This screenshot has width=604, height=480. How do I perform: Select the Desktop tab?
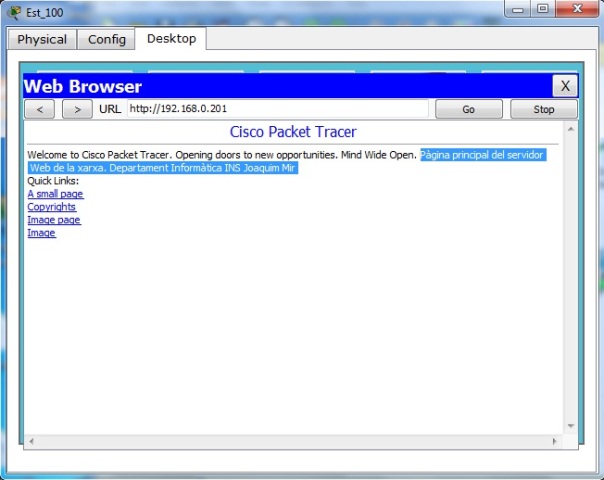click(171, 38)
